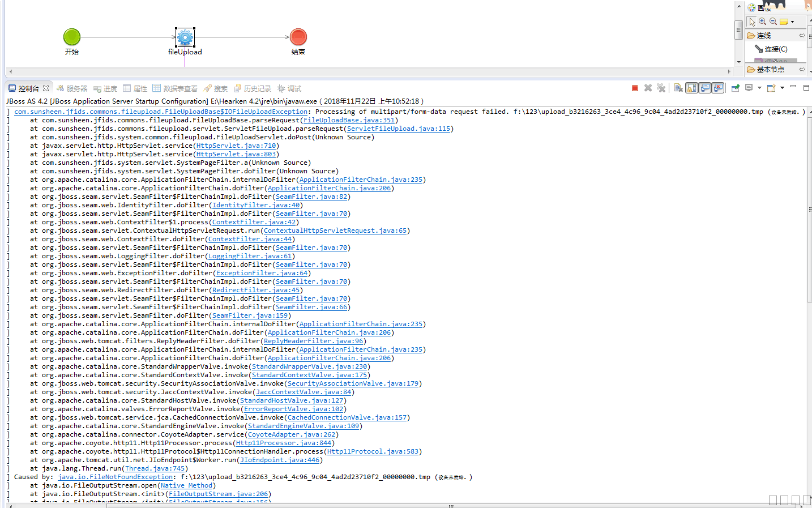812x508 pixels.
Task: Open FileUploadBase.java:351 link
Action: pos(349,120)
